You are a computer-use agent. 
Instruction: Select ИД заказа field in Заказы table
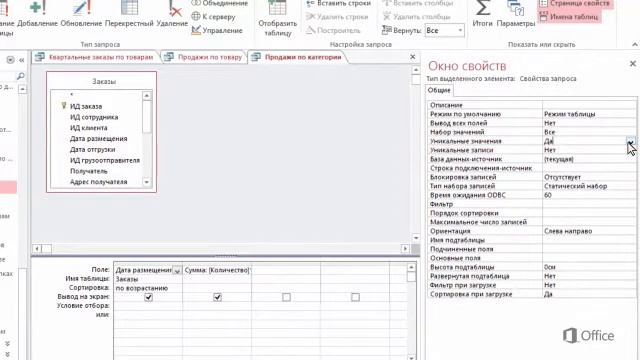pyautogui.click(x=86, y=106)
